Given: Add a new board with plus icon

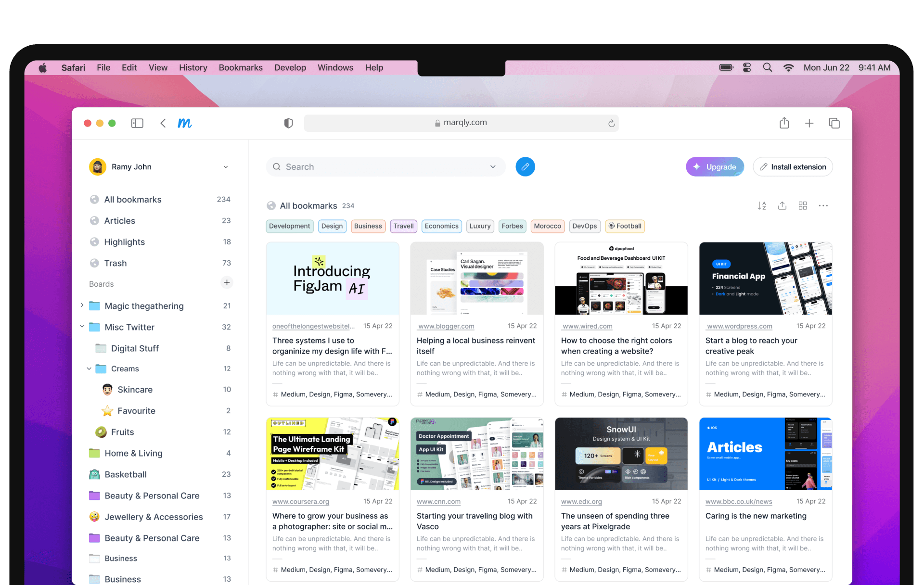Looking at the screenshot, I should [x=227, y=283].
